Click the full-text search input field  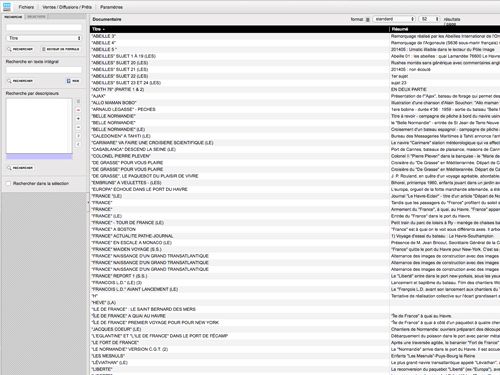[x=44, y=70]
